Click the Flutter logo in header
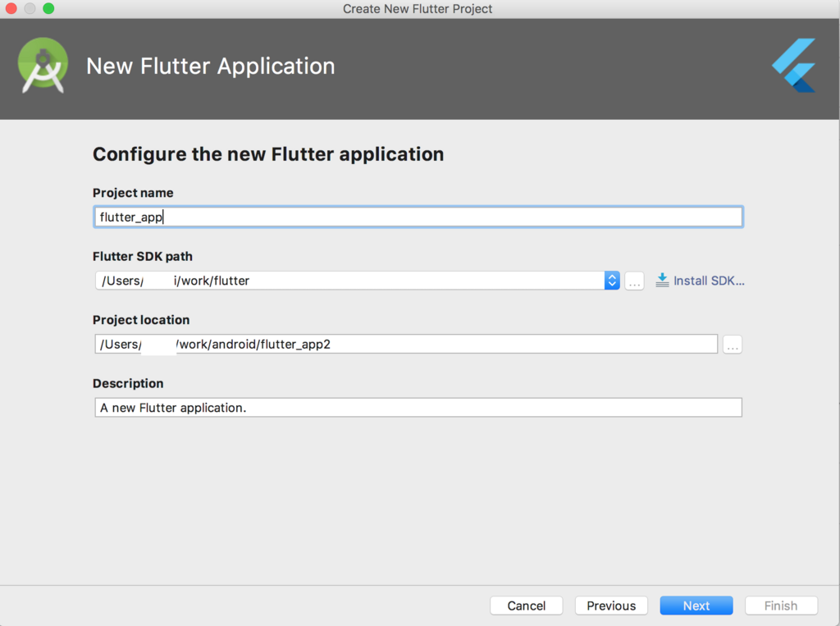The width and height of the screenshot is (840, 626). pyautogui.click(x=794, y=66)
